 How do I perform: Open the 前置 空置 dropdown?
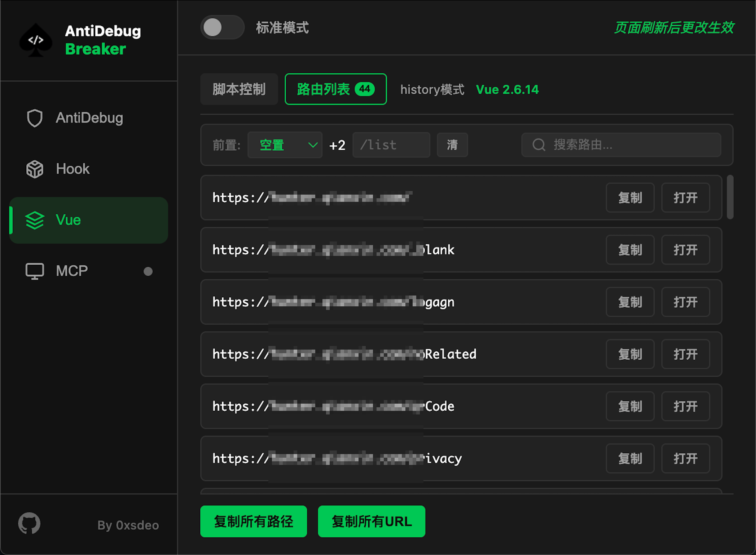[285, 145]
